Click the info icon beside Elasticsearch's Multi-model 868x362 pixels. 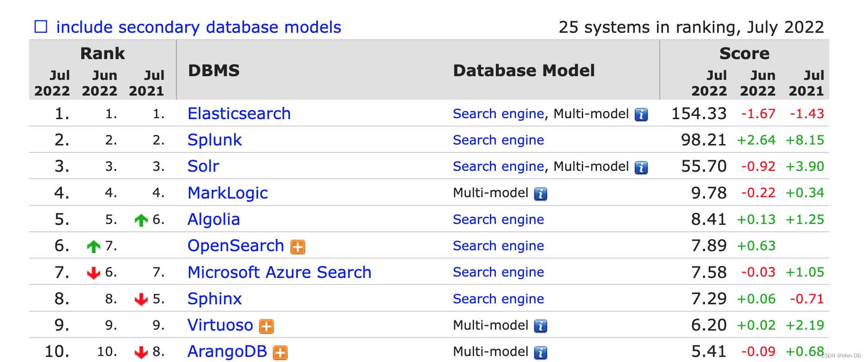[641, 115]
